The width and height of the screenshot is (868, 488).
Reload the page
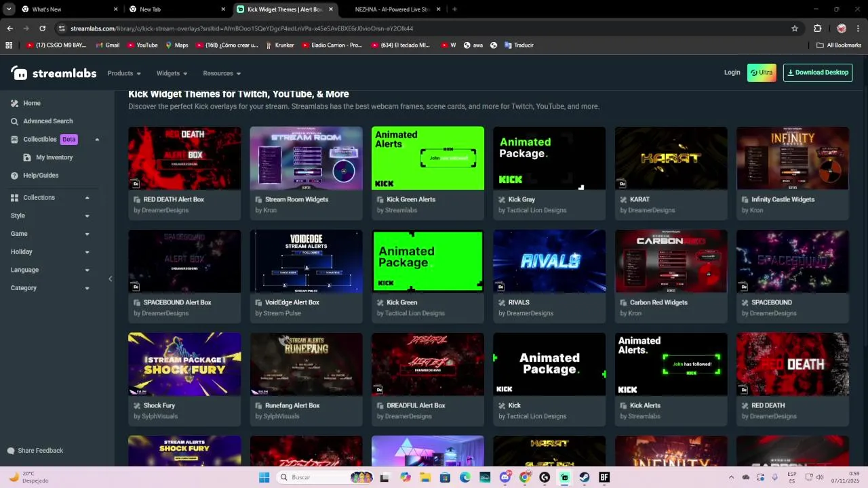(42, 28)
